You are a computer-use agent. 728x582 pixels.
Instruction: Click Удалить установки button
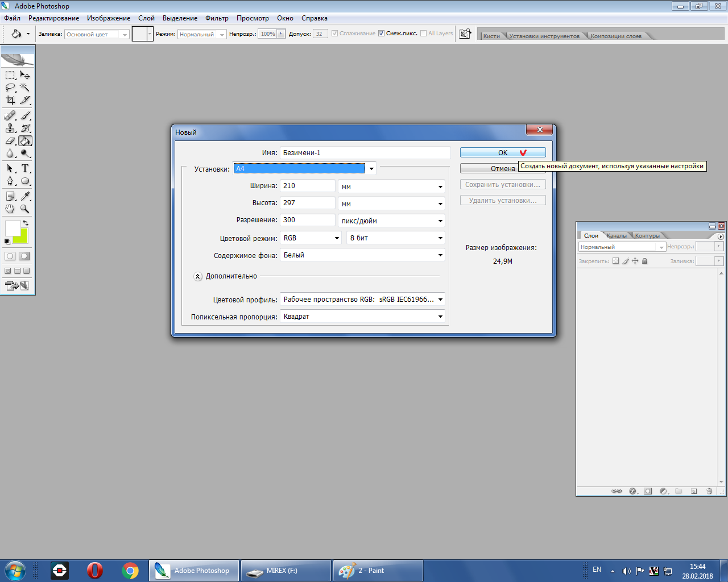coord(503,200)
